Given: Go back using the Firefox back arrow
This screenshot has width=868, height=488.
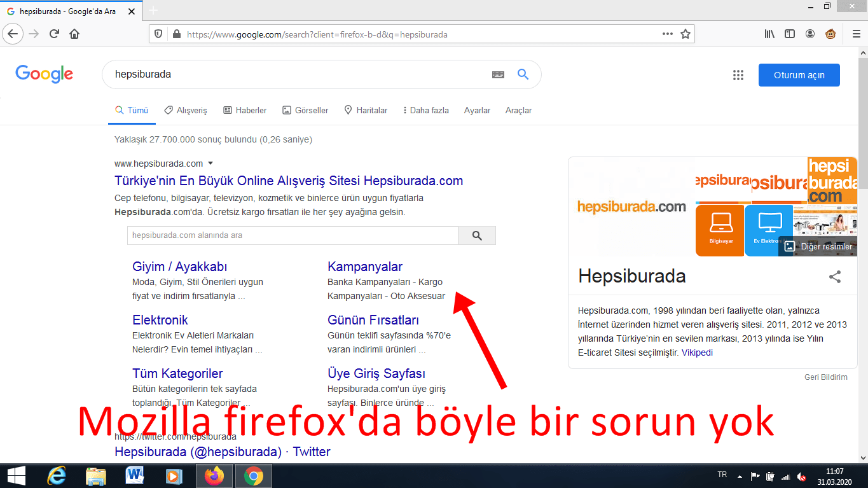Looking at the screenshot, I should tap(13, 34).
